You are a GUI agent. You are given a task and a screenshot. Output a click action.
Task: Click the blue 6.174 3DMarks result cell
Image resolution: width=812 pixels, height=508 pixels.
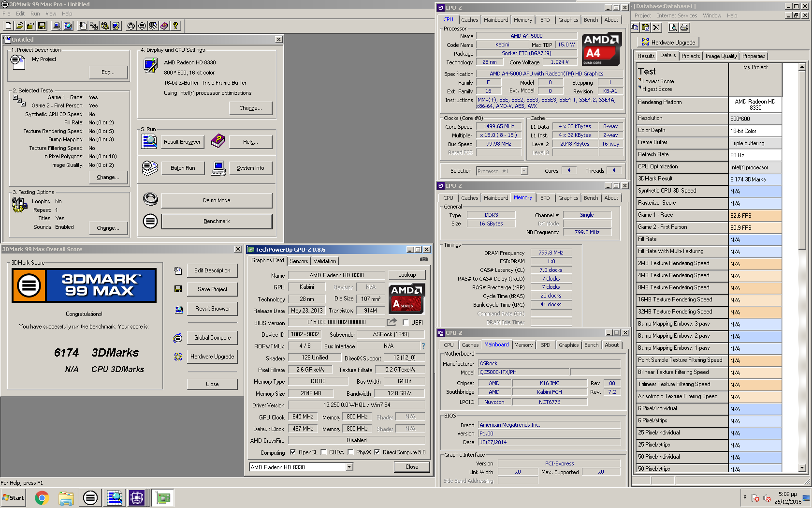point(755,179)
